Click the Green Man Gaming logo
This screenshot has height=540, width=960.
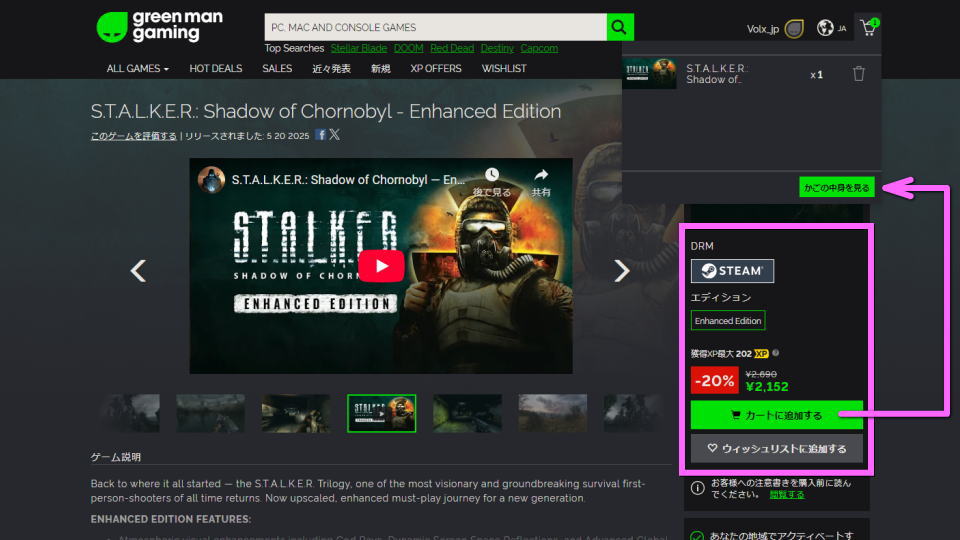click(x=160, y=26)
